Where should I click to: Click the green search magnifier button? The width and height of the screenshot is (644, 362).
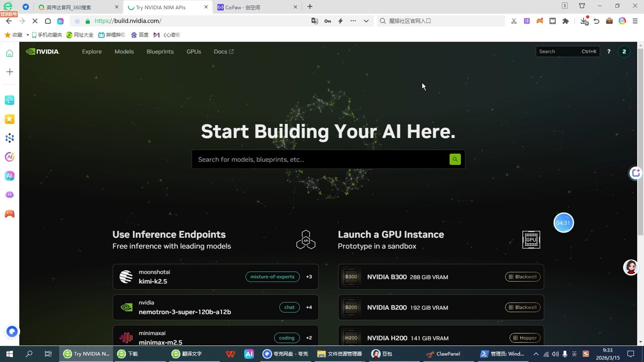tap(455, 160)
